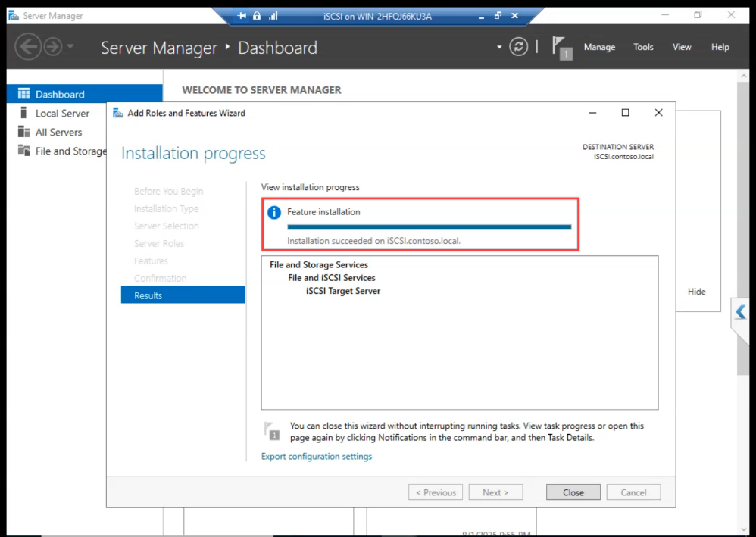Open the notifications flag in header
Screen dimensions: 756x537
[561, 48]
